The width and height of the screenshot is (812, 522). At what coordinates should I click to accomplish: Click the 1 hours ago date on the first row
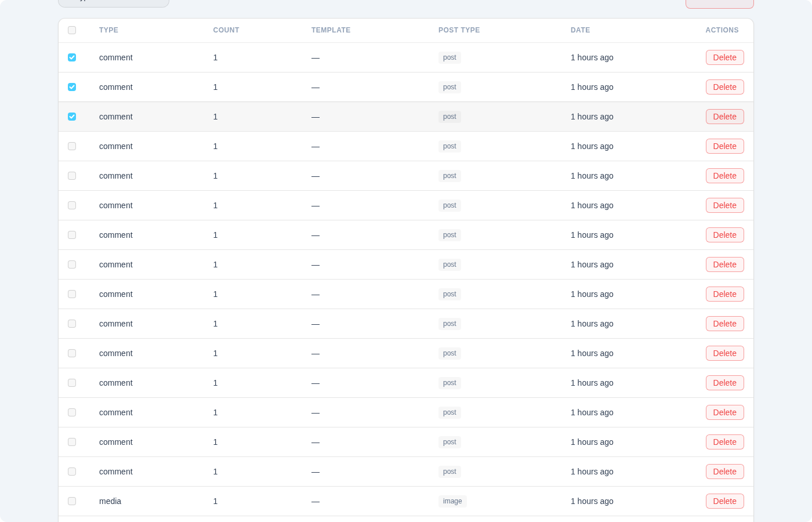click(x=592, y=57)
